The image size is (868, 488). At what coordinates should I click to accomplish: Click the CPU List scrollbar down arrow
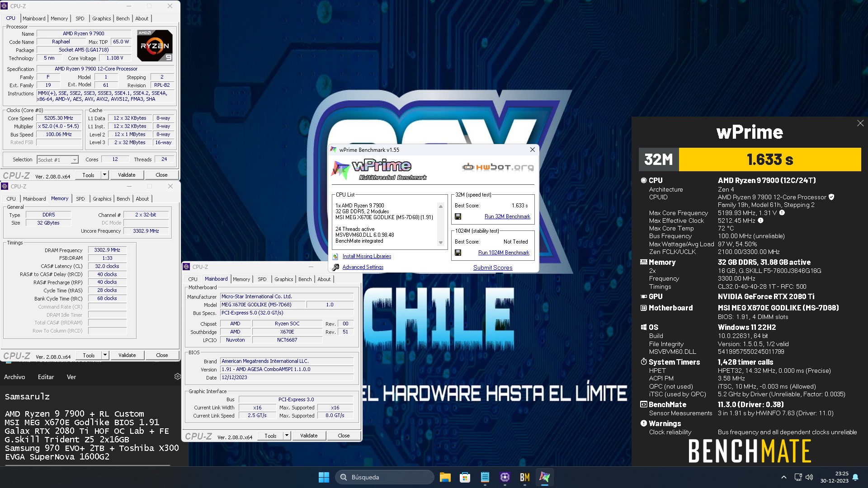click(441, 243)
